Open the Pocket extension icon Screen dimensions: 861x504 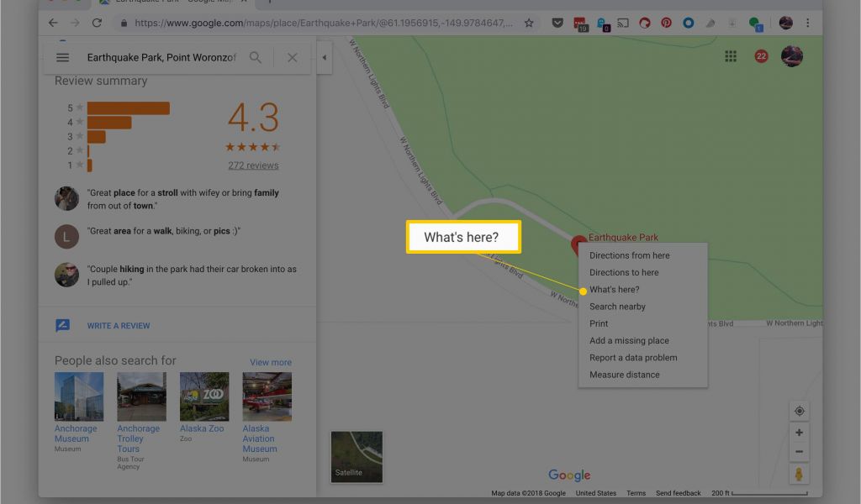(x=557, y=23)
